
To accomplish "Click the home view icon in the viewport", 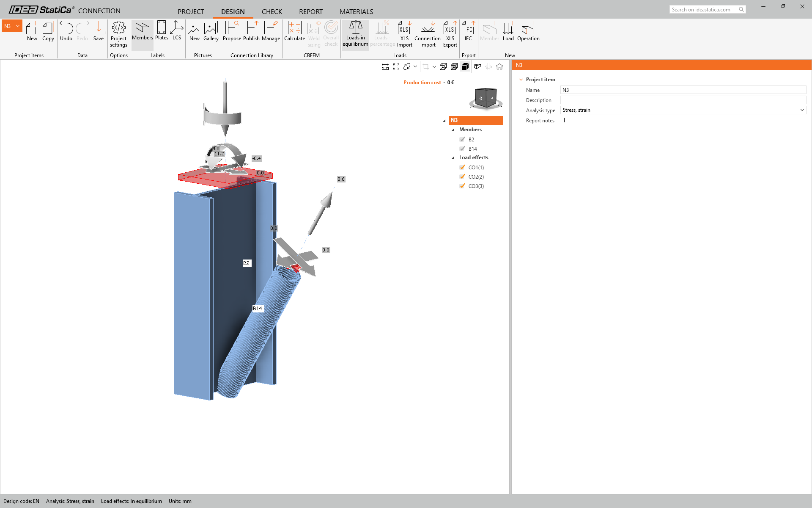I will pyautogui.click(x=499, y=66).
